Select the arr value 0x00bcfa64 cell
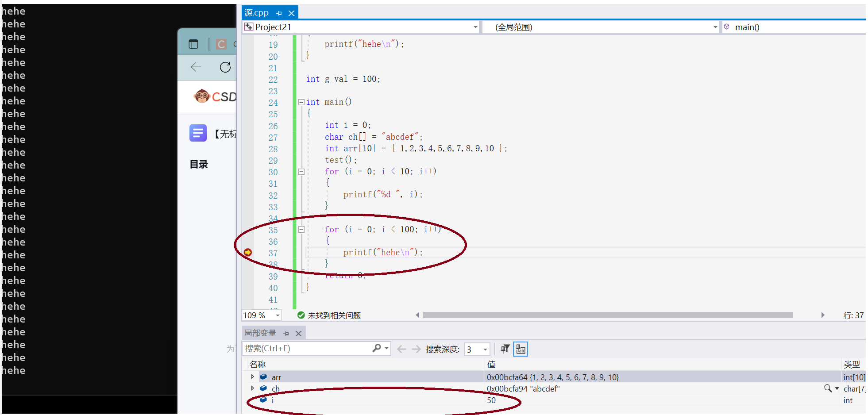Screen dimensions: 868x415 (x=552, y=377)
